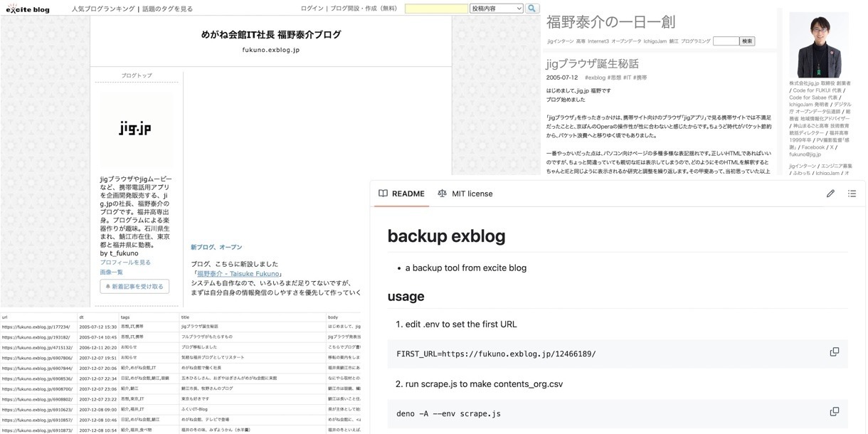Screen dimensions: 868x434
Task: Open the jigブラウザ誕生秘話 article title
Action: coord(593,63)
